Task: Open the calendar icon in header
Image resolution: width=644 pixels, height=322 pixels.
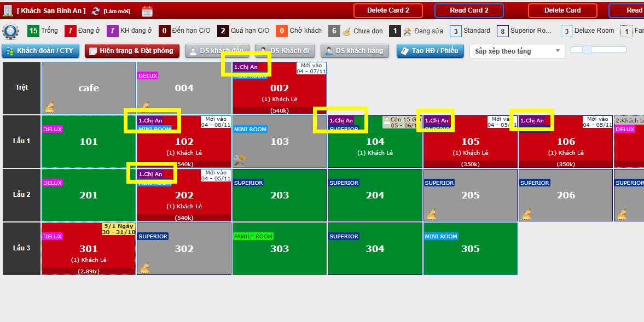Action: 147,11
